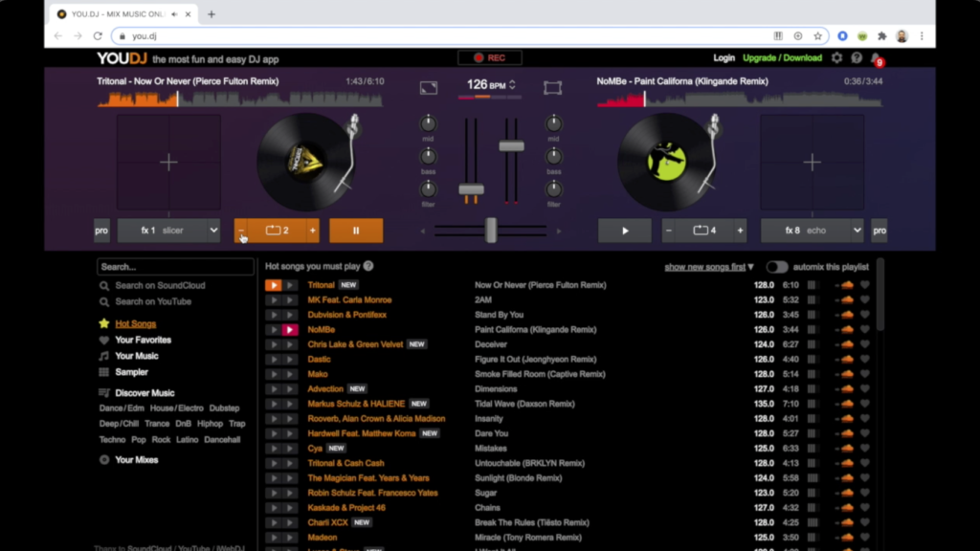Bookmark this page with the star icon
The width and height of the screenshot is (980, 551).
coord(817,36)
